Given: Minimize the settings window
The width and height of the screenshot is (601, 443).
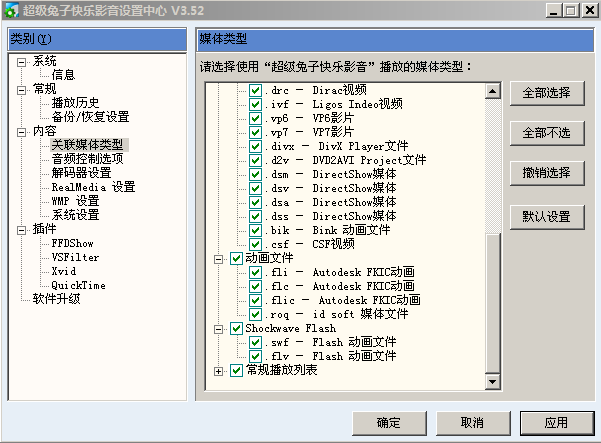Looking at the screenshot, I should click(x=553, y=10).
